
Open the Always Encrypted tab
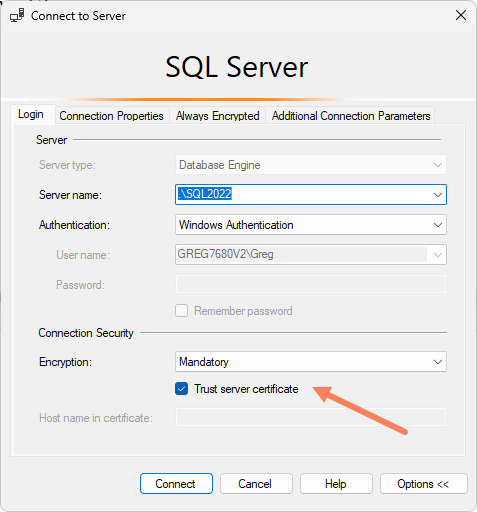[x=217, y=116]
